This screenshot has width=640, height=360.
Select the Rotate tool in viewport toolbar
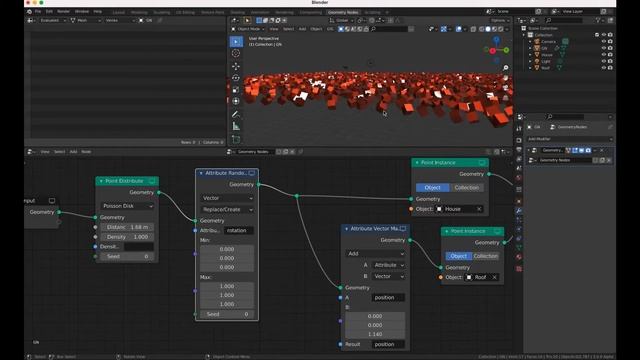click(236, 78)
